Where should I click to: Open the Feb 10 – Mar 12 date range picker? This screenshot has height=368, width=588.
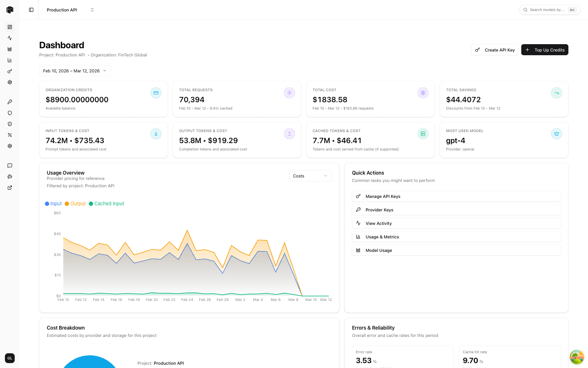(75, 70)
